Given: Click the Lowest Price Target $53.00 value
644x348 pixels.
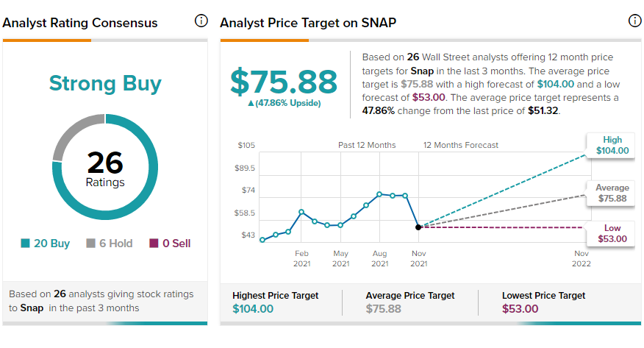Looking at the screenshot, I should (520, 308).
